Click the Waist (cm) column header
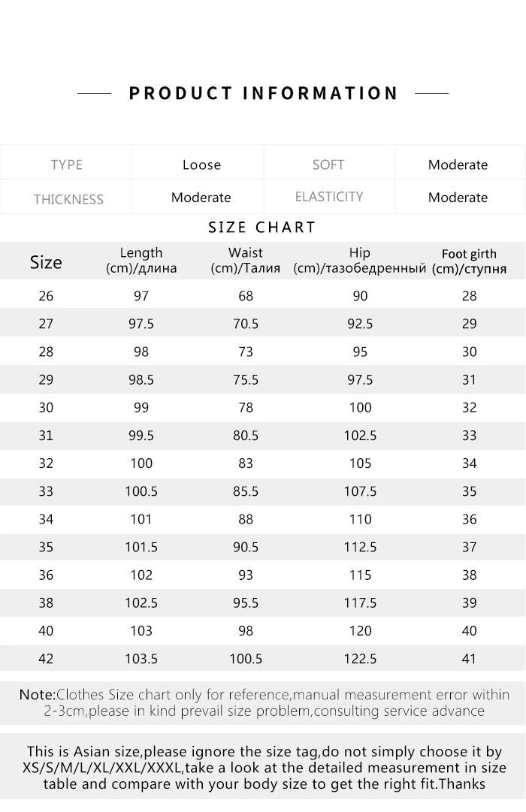 pyautogui.click(x=246, y=261)
